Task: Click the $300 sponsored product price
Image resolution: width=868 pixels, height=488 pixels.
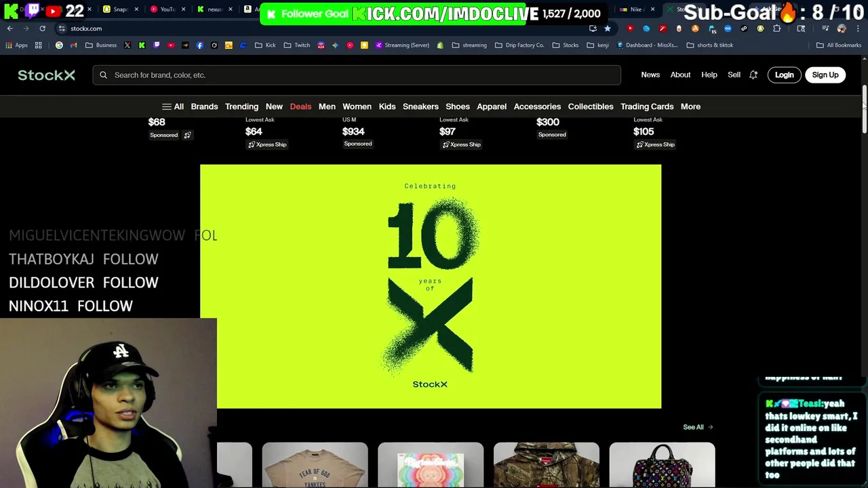Action: pos(548,122)
